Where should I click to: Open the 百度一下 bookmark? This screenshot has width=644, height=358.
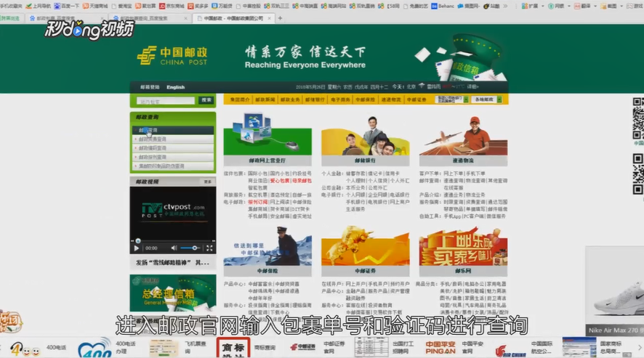tap(67, 6)
